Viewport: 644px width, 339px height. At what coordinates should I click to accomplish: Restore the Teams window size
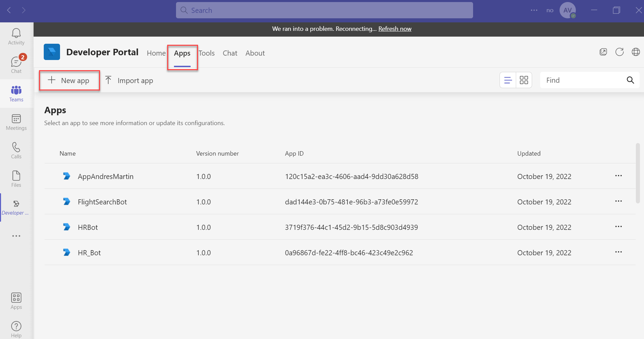(617, 10)
